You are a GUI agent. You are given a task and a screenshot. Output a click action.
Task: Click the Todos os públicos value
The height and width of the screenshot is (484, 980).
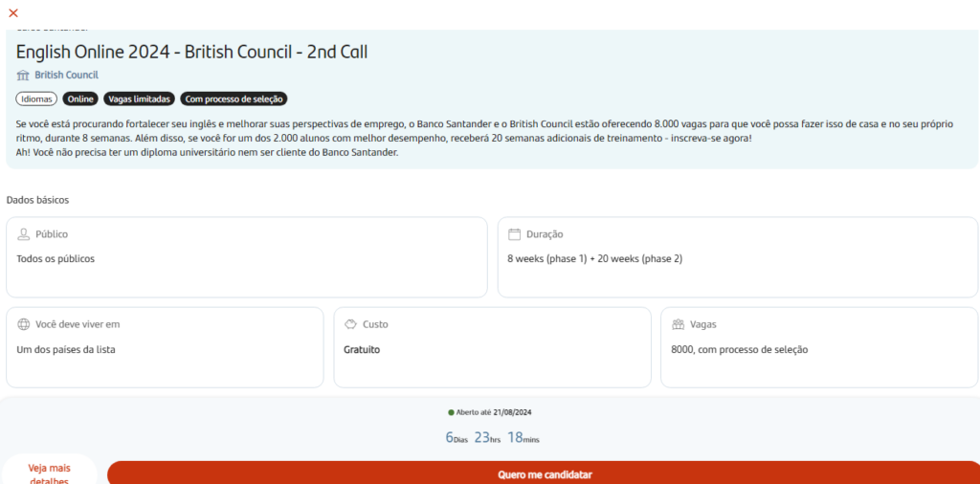(56, 258)
